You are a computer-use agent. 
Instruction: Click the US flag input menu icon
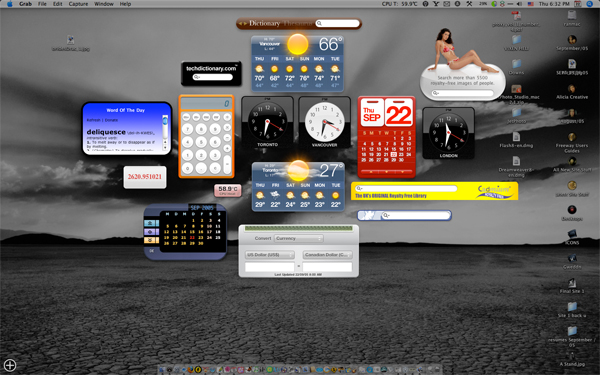point(530,4)
